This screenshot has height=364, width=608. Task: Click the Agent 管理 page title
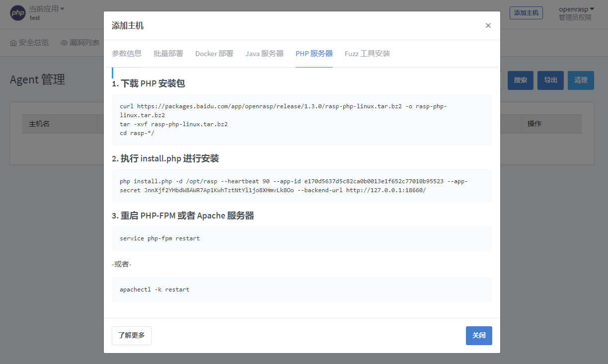[x=37, y=79]
